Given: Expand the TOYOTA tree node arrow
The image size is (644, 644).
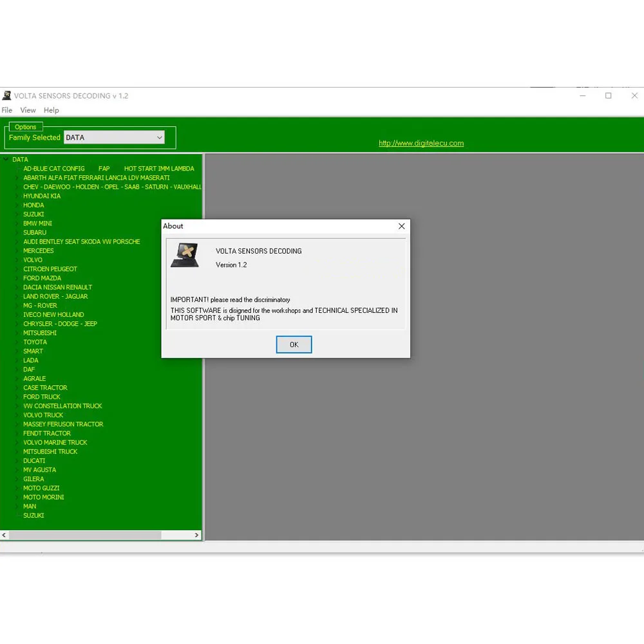Looking at the screenshot, I should pos(17,342).
